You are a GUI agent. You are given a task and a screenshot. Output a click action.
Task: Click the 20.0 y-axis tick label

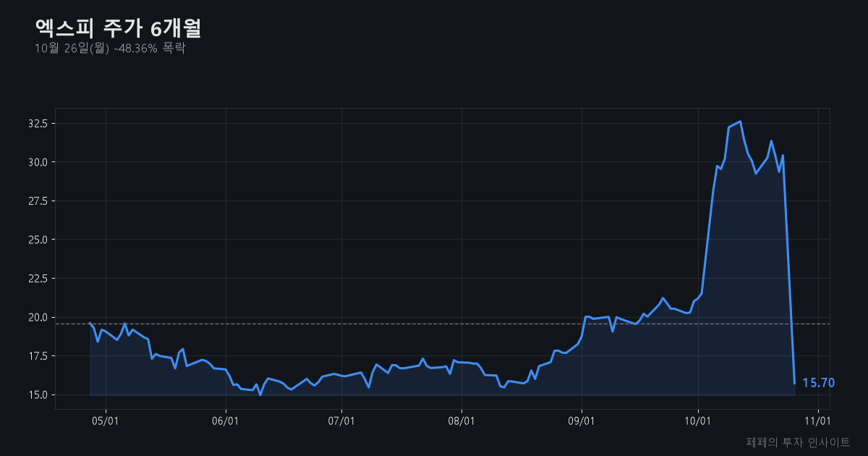coord(38,317)
